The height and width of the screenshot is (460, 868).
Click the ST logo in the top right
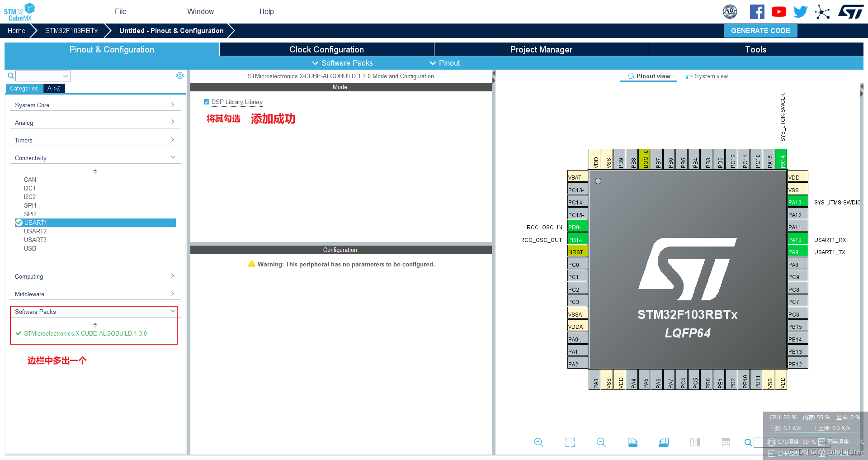coord(850,11)
